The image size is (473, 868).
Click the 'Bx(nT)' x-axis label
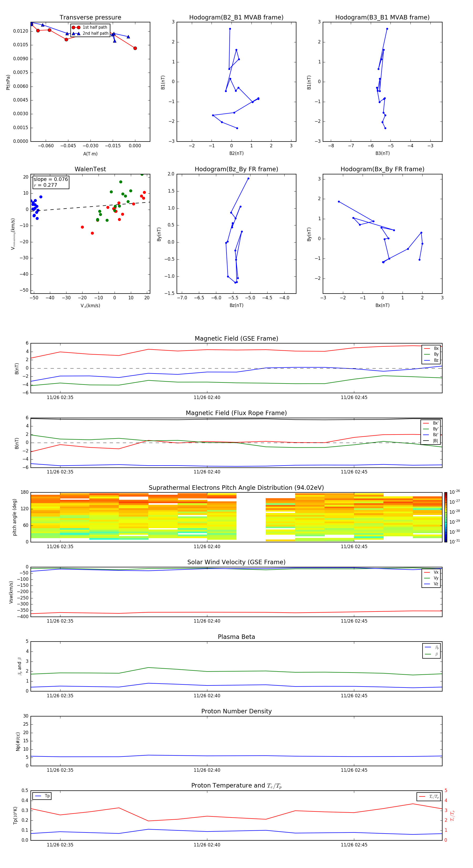point(382,305)
